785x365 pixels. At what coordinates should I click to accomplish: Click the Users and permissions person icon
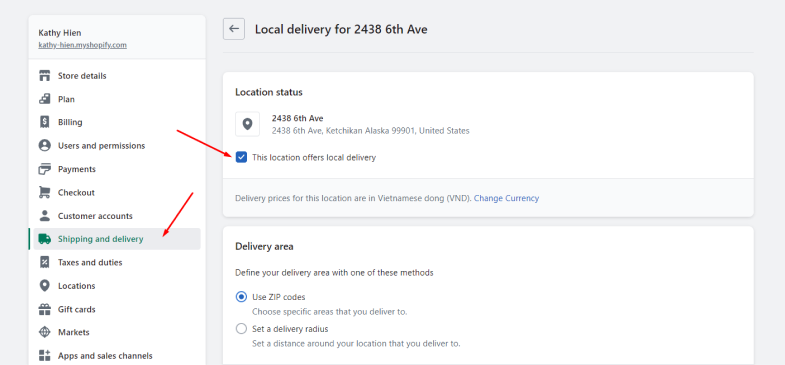pyautogui.click(x=45, y=146)
